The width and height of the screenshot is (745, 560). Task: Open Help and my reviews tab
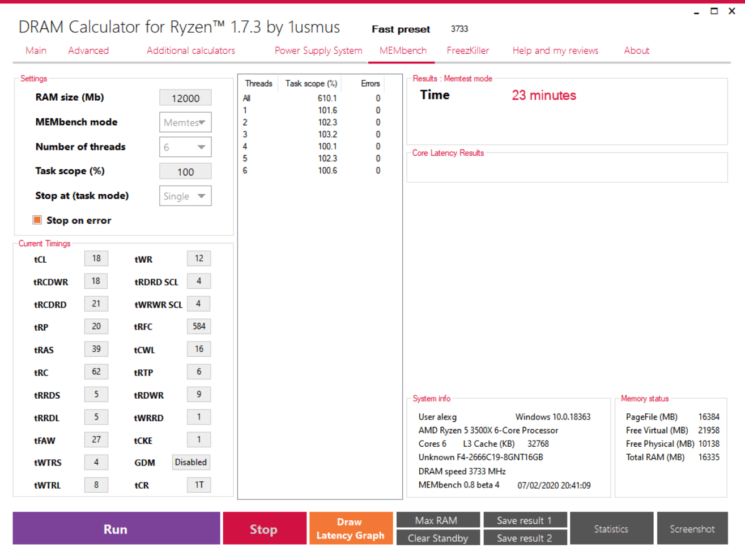point(555,50)
